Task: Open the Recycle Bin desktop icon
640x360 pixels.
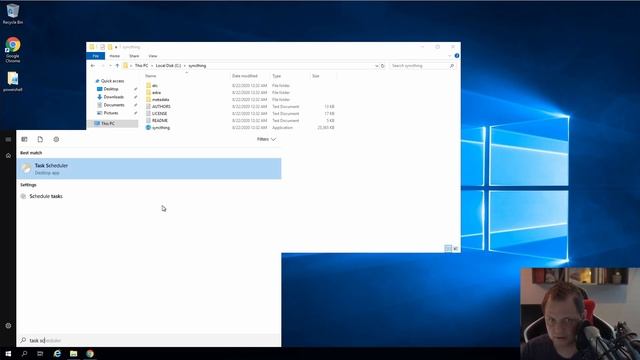Action: coord(13,14)
